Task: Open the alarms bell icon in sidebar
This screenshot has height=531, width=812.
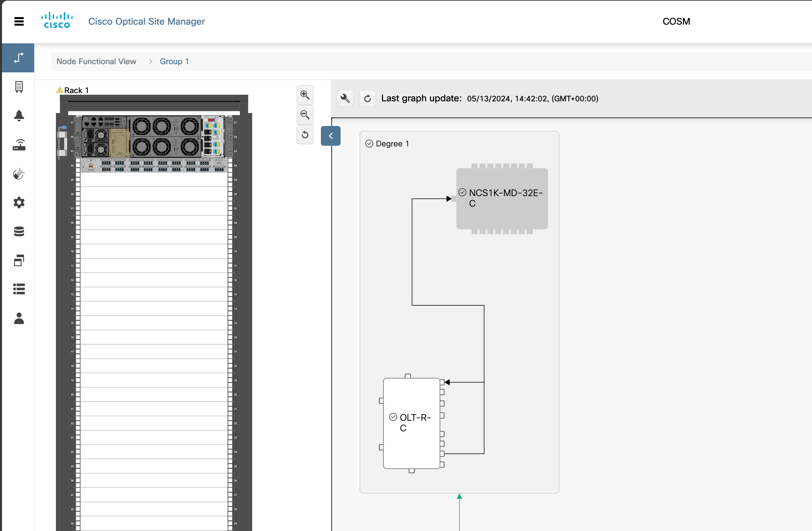Action: point(18,116)
